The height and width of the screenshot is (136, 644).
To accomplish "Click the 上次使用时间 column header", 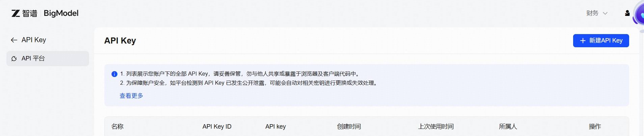I will tap(436, 127).
